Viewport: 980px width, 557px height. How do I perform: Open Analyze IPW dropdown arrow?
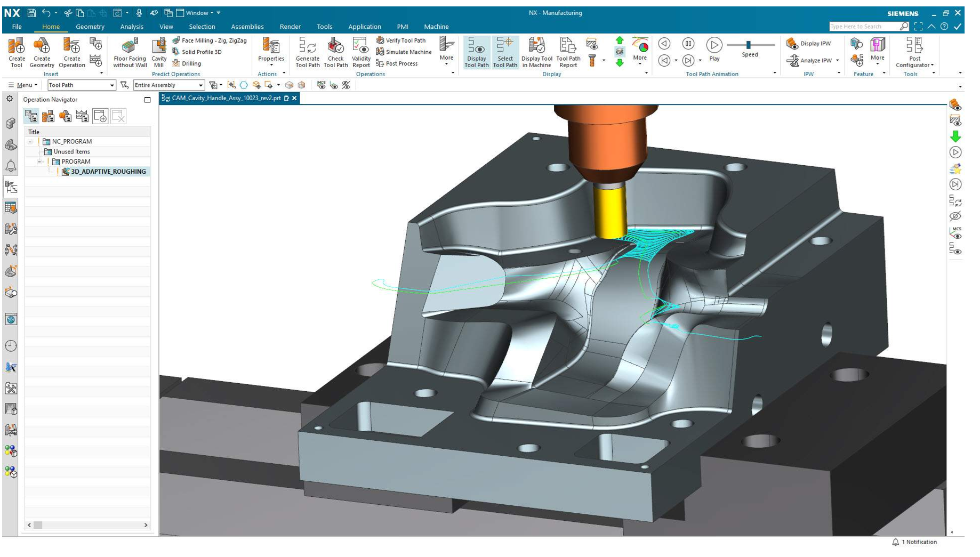(837, 61)
